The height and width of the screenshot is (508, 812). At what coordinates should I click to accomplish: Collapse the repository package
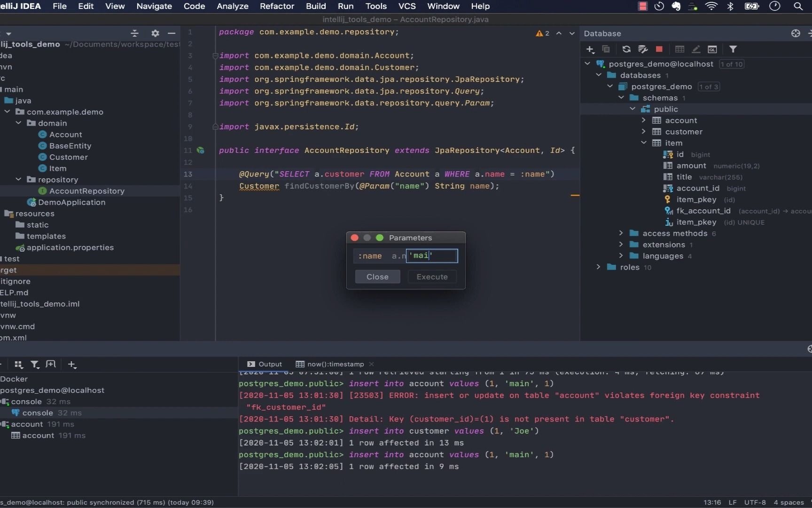click(x=19, y=179)
